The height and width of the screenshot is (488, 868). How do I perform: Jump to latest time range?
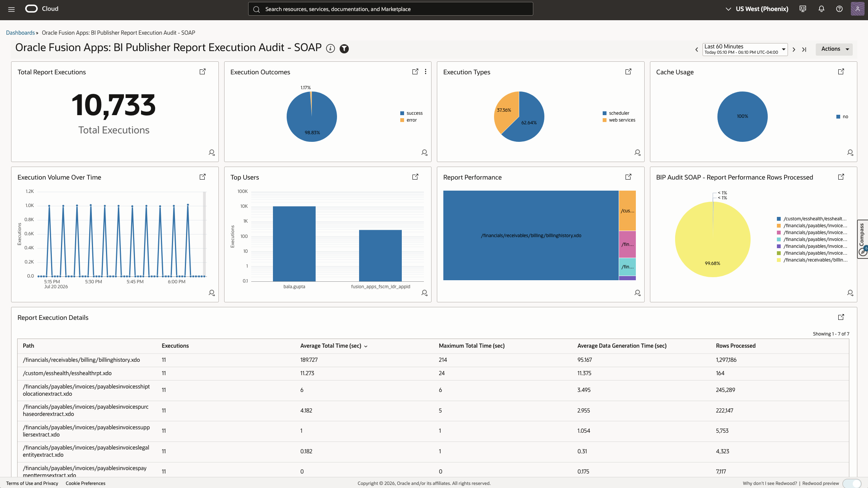(804, 49)
